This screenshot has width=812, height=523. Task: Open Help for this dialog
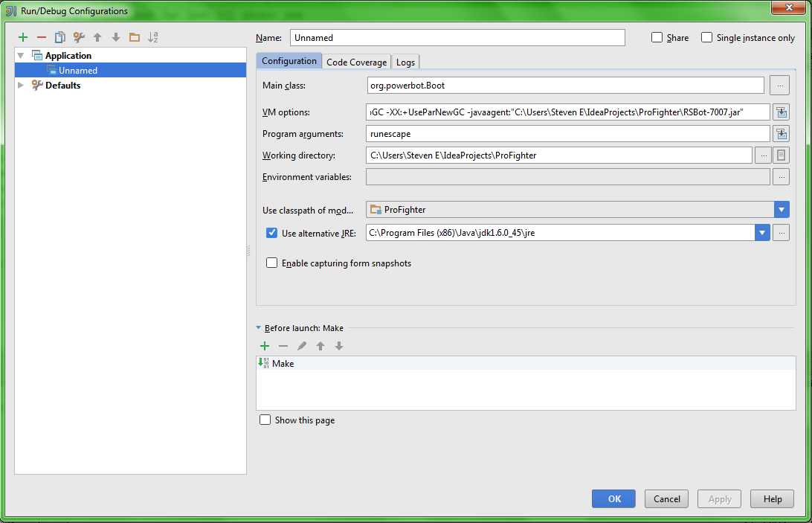(x=772, y=498)
